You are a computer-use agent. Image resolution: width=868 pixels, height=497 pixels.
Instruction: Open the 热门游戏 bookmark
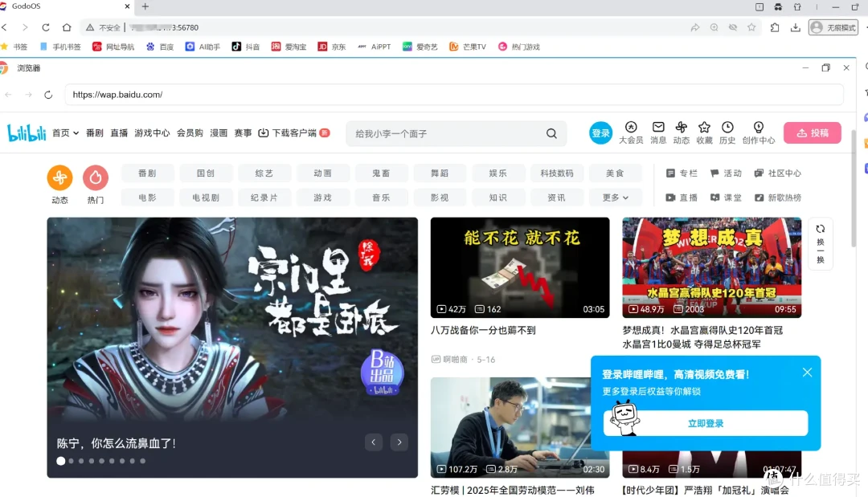(519, 47)
